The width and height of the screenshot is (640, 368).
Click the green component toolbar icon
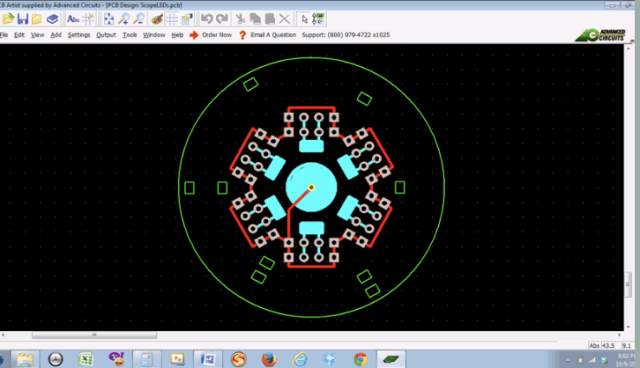coord(318,19)
